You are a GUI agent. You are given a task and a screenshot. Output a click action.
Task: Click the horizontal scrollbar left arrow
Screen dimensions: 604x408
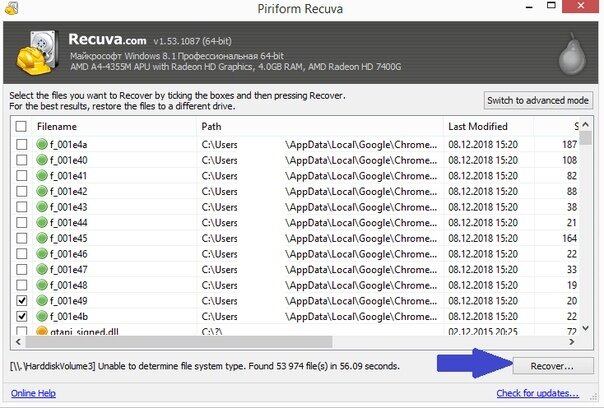click(x=18, y=342)
